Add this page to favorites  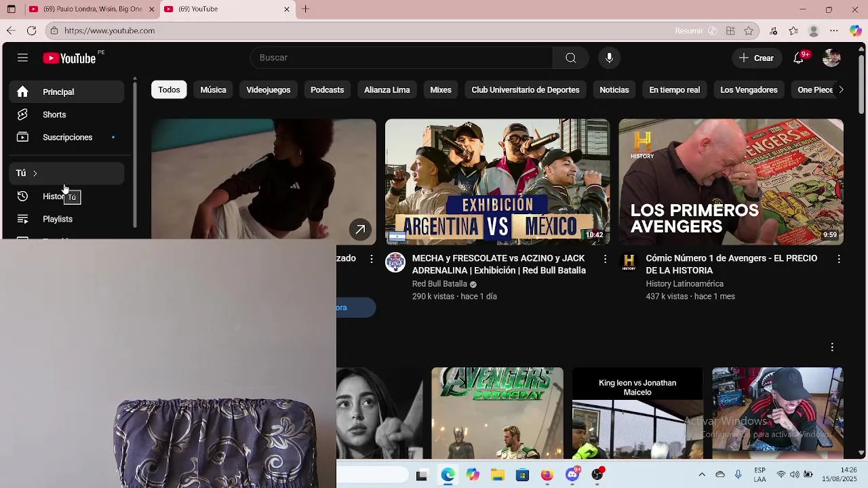tap(749, 30)
